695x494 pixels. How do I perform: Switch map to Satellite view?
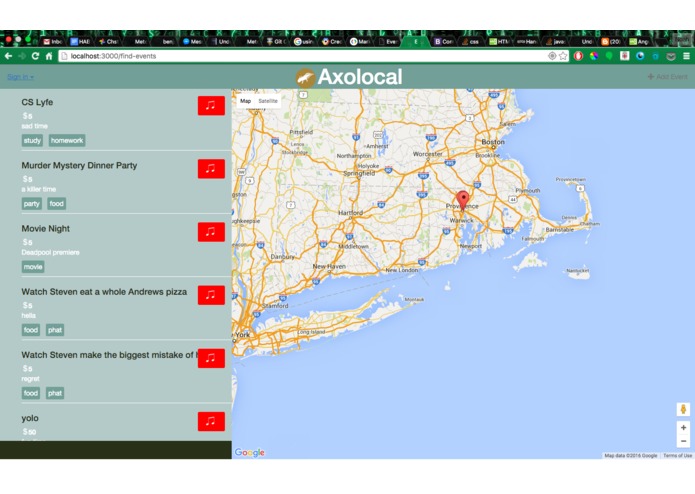(x=268, y=101)
